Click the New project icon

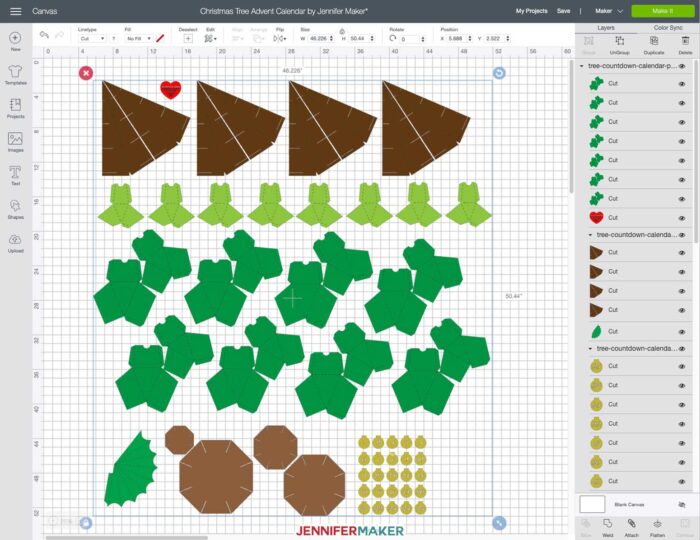[15, 37]
